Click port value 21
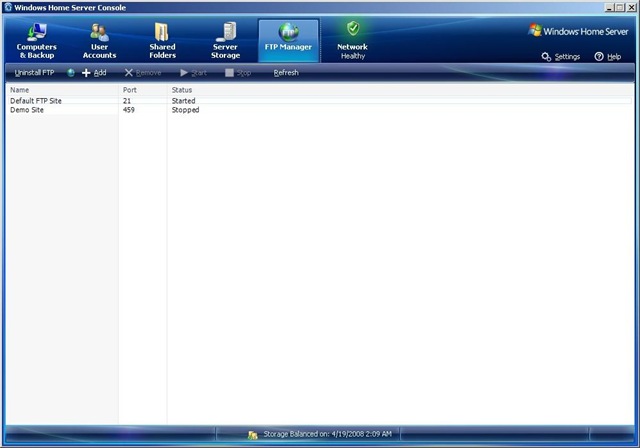The width and height of the screenshot is (640, 448). (x=127, y=100)
